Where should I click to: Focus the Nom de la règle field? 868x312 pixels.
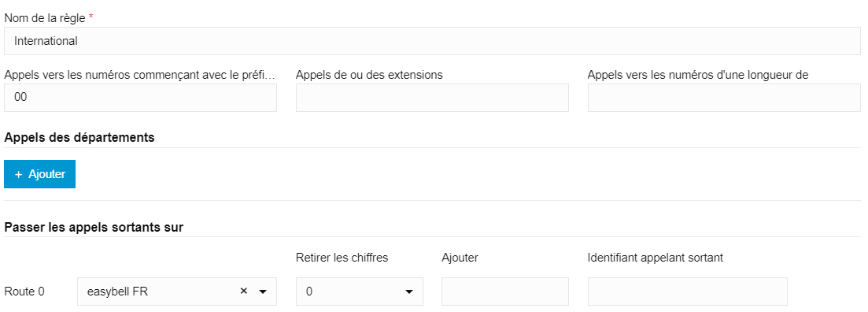432,41
